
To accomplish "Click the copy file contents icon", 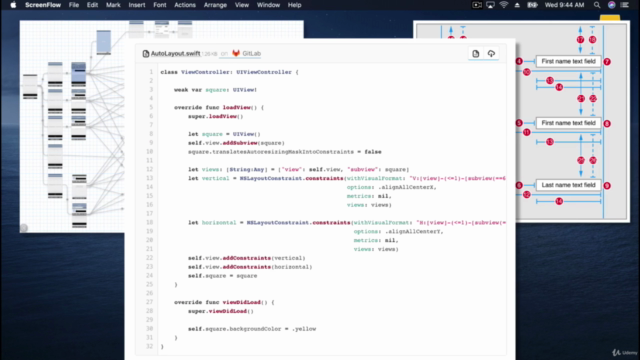I will [476, 53].
